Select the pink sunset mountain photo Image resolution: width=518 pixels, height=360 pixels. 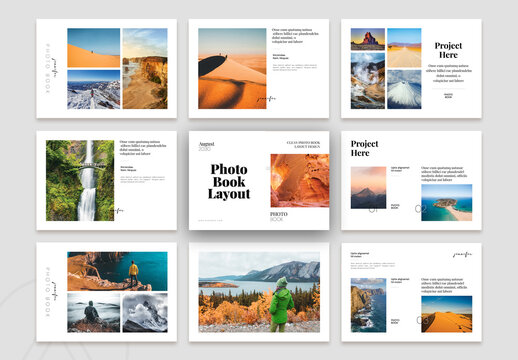[368, 188]
